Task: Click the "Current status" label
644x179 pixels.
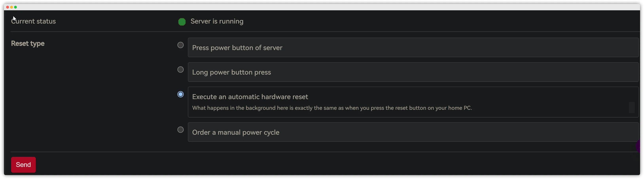Action: pyautogui.click(x=33, y=21)
